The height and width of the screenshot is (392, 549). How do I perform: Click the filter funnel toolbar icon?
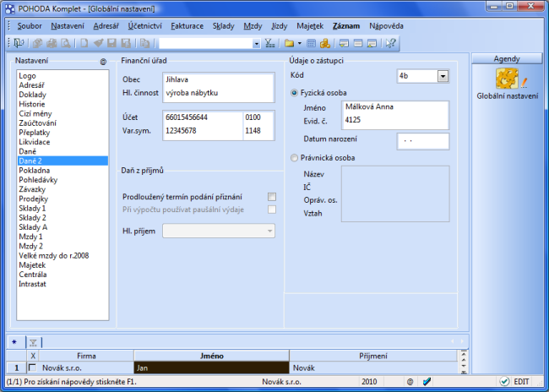click(x=269, y=43)
